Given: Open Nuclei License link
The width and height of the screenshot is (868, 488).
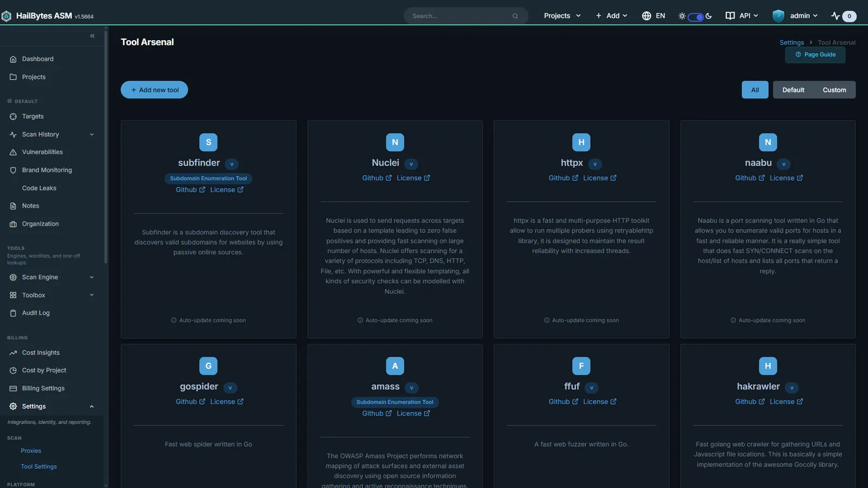Looking at the screenshot, I should pyautogui.click(x=413, y=178).
